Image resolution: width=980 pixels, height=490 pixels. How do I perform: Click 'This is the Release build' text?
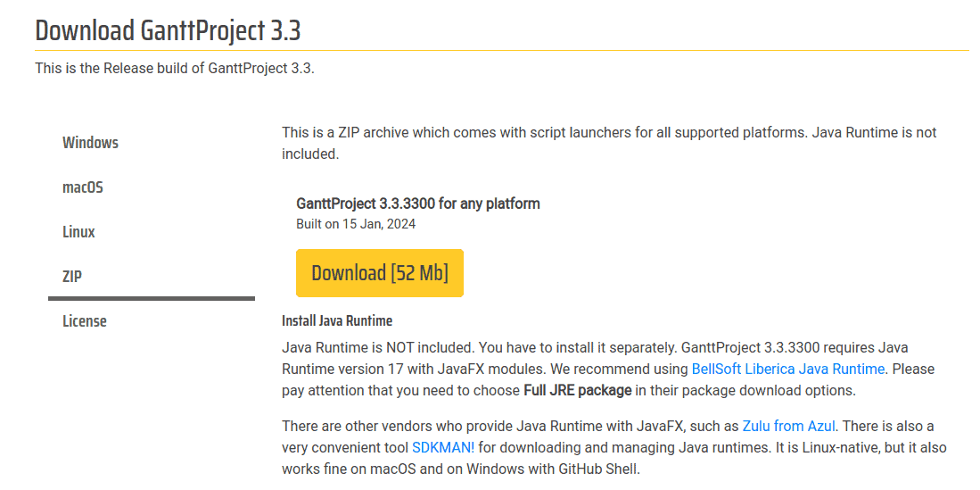point(175,68)
